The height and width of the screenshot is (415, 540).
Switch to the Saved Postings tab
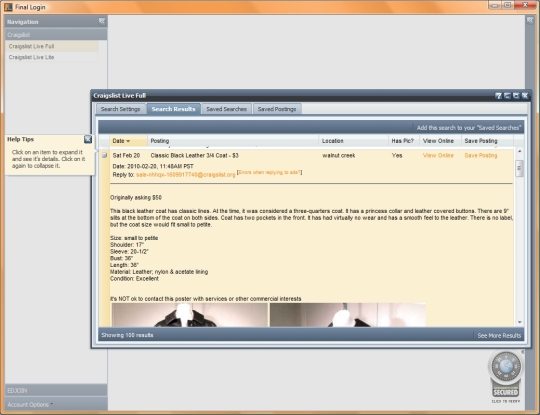(277, 109)
